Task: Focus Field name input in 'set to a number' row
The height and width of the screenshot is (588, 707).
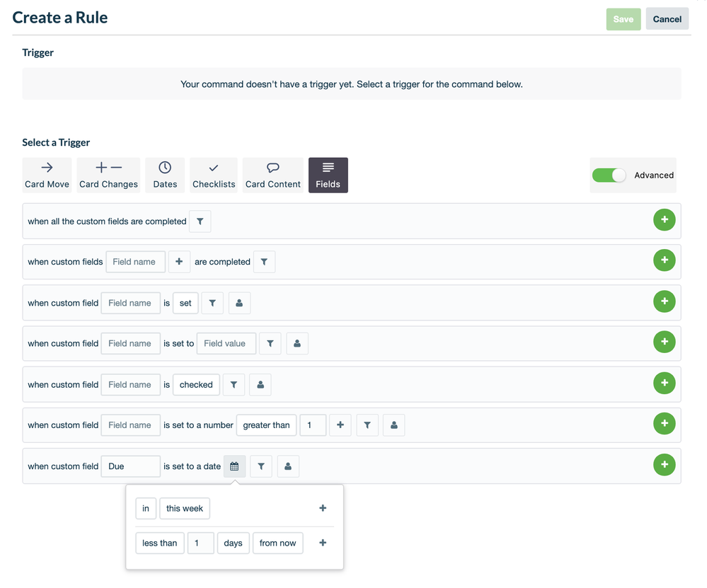Action: [131, 425]
